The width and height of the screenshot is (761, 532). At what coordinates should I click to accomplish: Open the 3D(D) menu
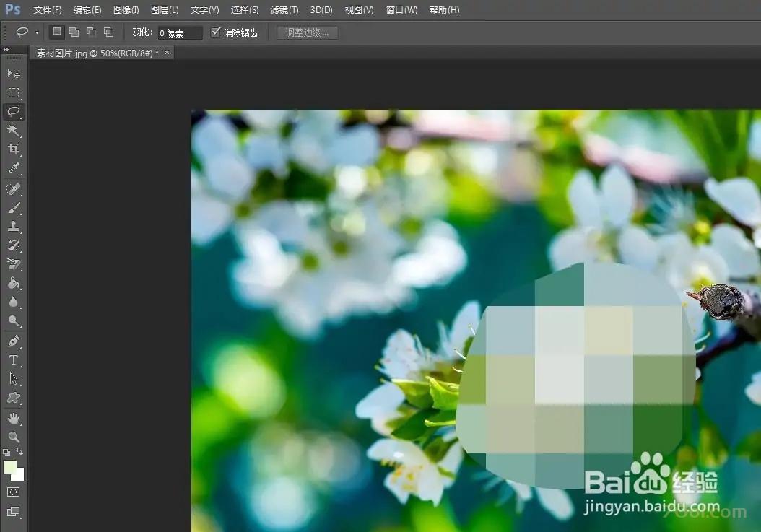click(321, 9)
